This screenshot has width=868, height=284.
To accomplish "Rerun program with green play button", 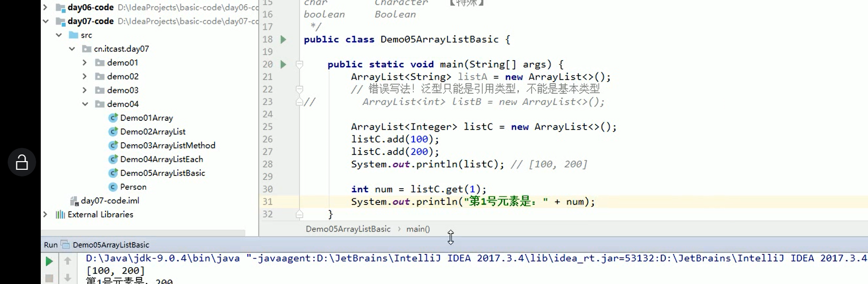I will pyautogui.click(x=49, y=261).
